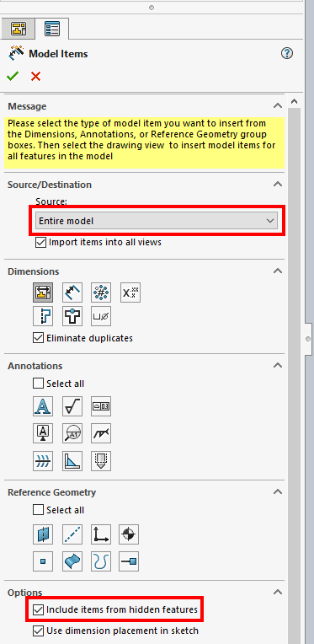Collapse the Dimensions section
The width and height of the screenshot is (314, 644).
(x=278, y=271)
